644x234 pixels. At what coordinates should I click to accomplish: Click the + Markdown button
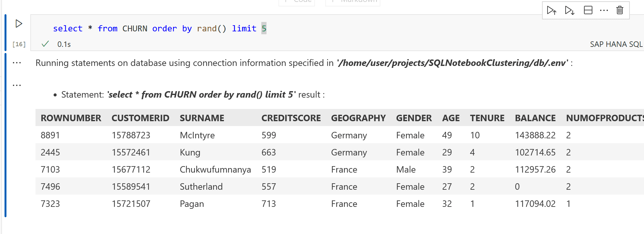(x=352, y=2)
